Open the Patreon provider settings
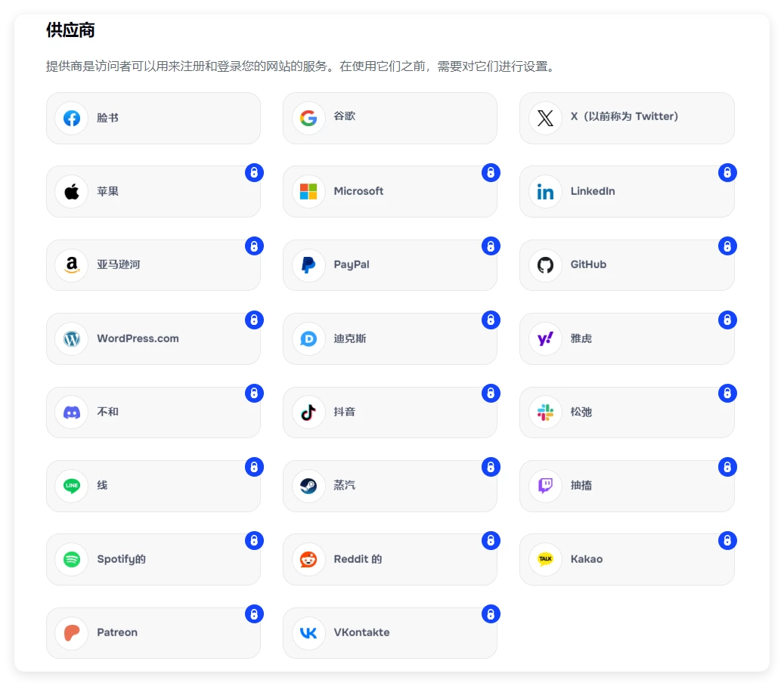 click(153, 633)
